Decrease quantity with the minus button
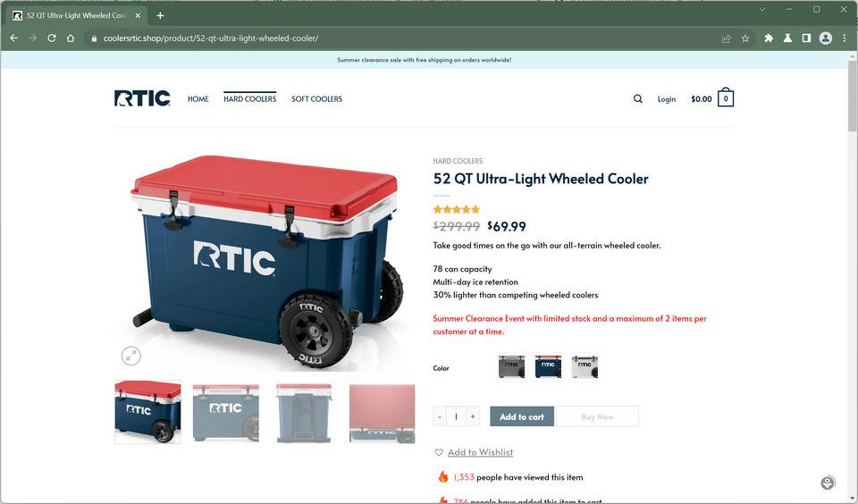The height and width of the screenshot is (504, 858). point(440,416)
